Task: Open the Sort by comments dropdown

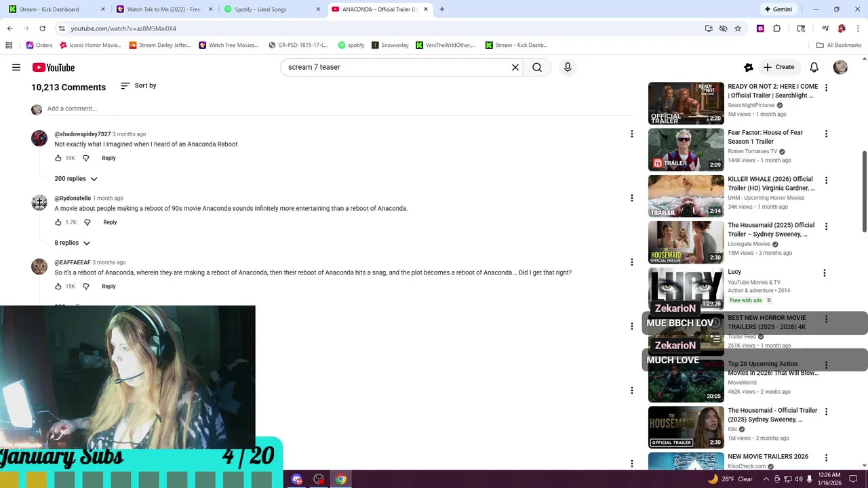Action: click(x=138, y=85)
